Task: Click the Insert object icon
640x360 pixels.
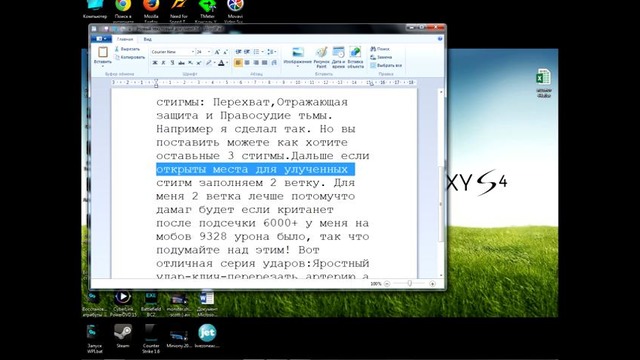Action: (356, 52)
